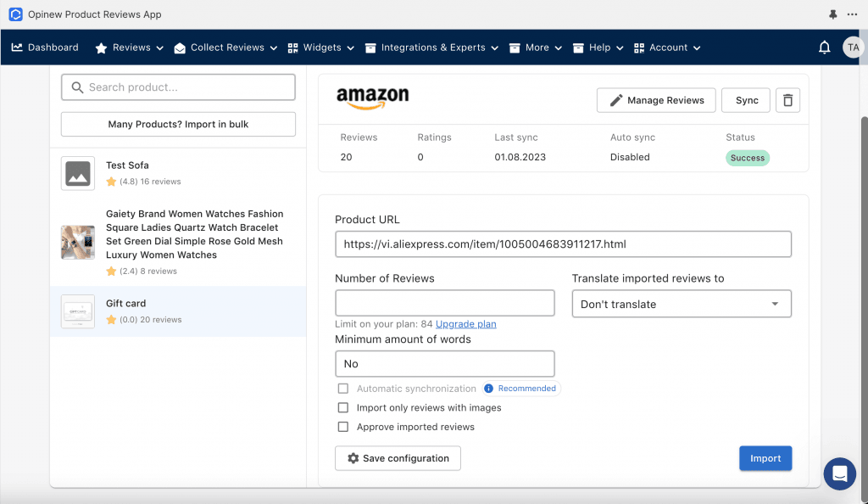Expand Integrations & Experts chevron
Viewport: 868px width, 504px height.
point(495,48)
